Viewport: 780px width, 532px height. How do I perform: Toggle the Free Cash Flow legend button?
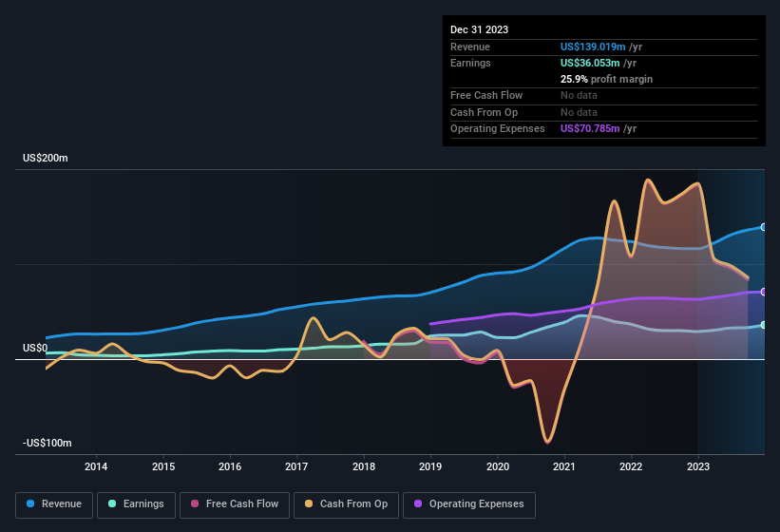tap(235, 504)
